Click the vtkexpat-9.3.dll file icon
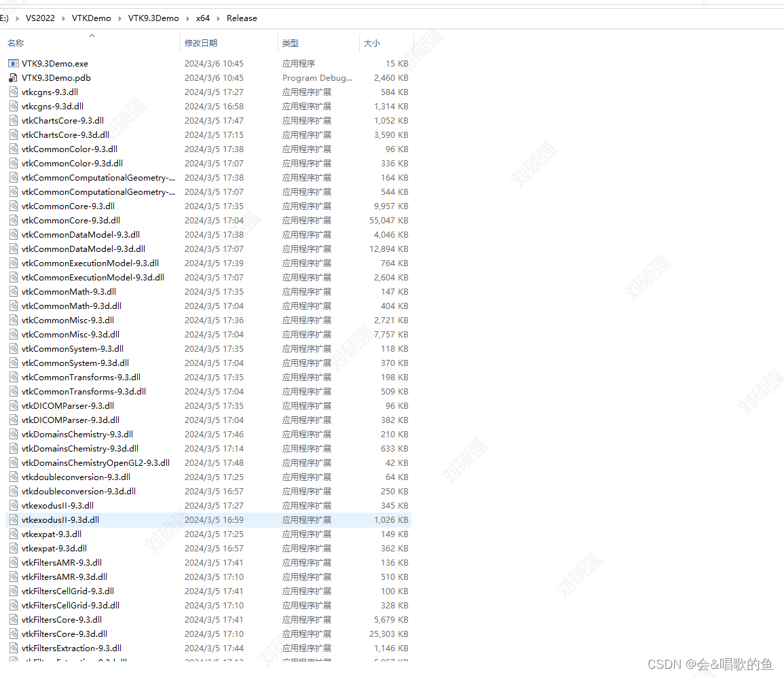 13,534
